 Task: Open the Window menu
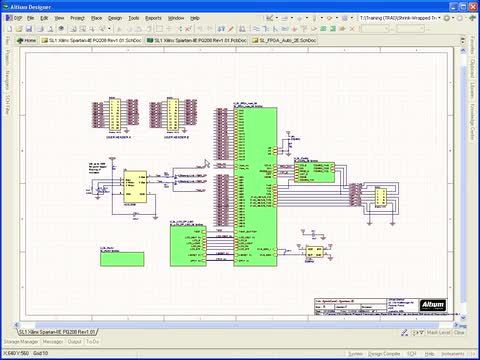(176, 18)
